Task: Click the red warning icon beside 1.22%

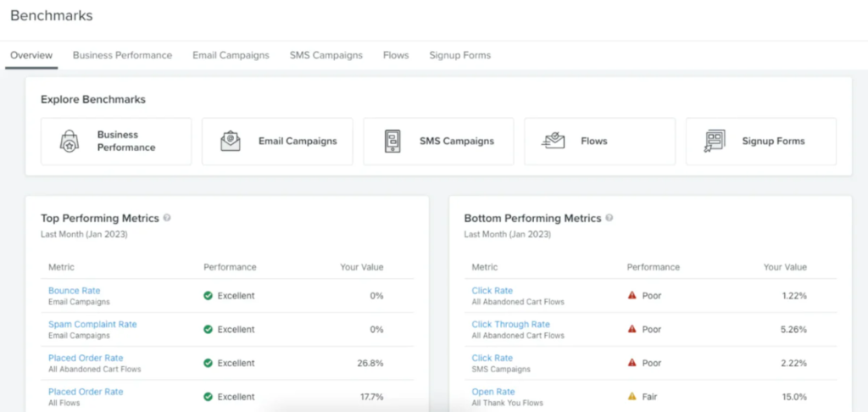Action: pos(632,296)
